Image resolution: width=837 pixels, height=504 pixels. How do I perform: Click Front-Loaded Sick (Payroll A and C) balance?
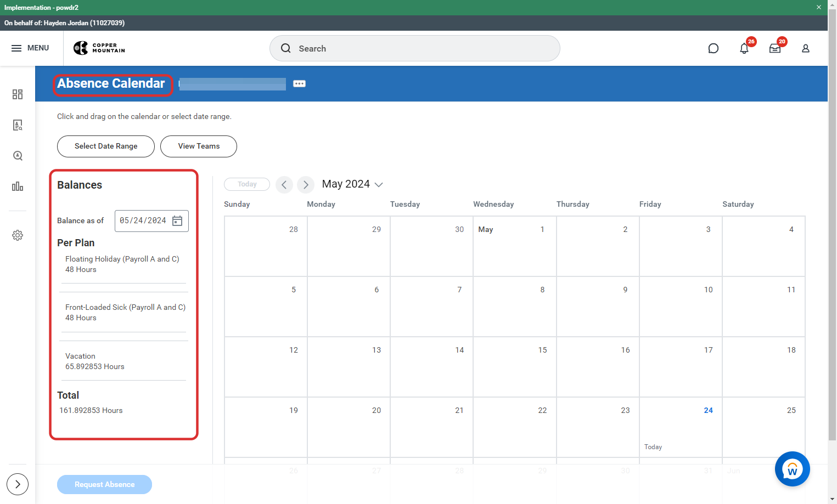tap(126, 313)
